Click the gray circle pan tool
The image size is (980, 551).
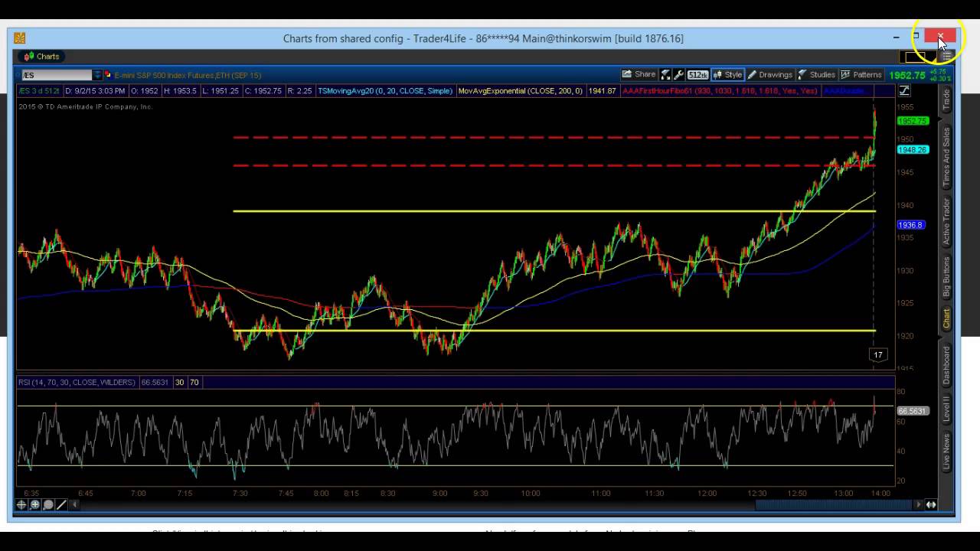coord(48,505)
